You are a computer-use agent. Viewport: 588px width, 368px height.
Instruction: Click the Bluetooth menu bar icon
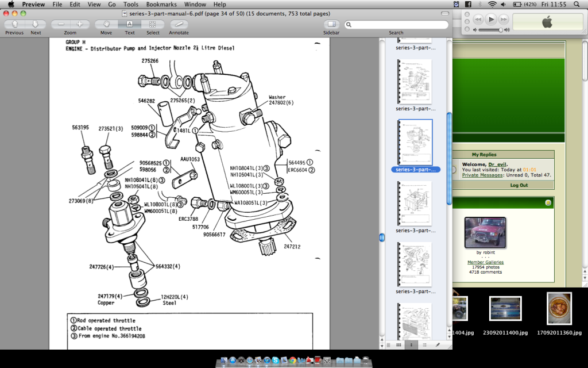pyautogui.click(x=480, y=4)
